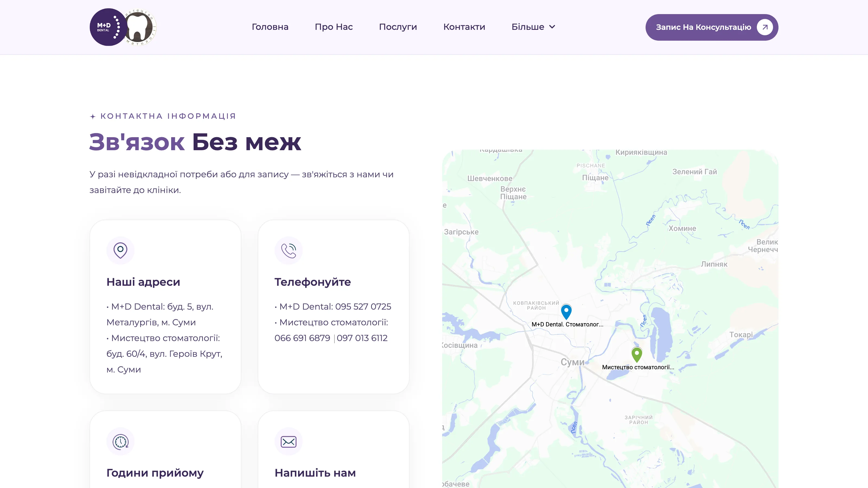Click the location pin icon in Наші адреси card
This screenshot has height=488, width=868.
point(120,250)
